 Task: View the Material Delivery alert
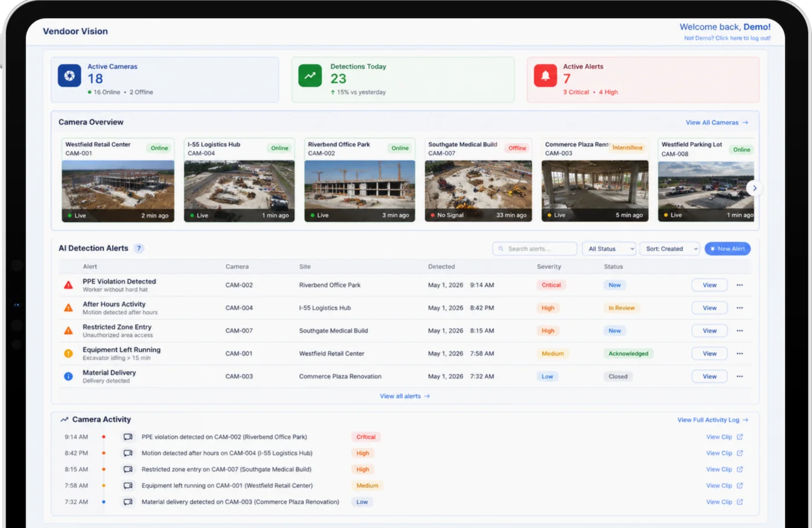pos(709,377)
